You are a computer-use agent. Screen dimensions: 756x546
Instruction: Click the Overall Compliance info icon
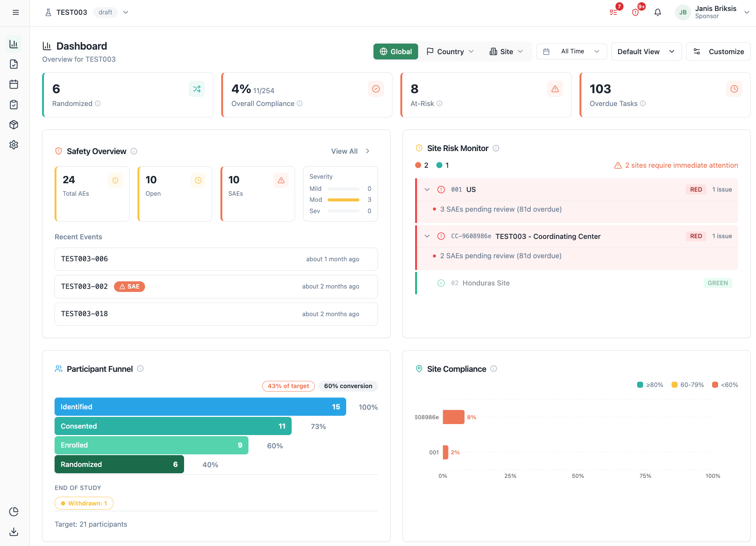point(300,103)
